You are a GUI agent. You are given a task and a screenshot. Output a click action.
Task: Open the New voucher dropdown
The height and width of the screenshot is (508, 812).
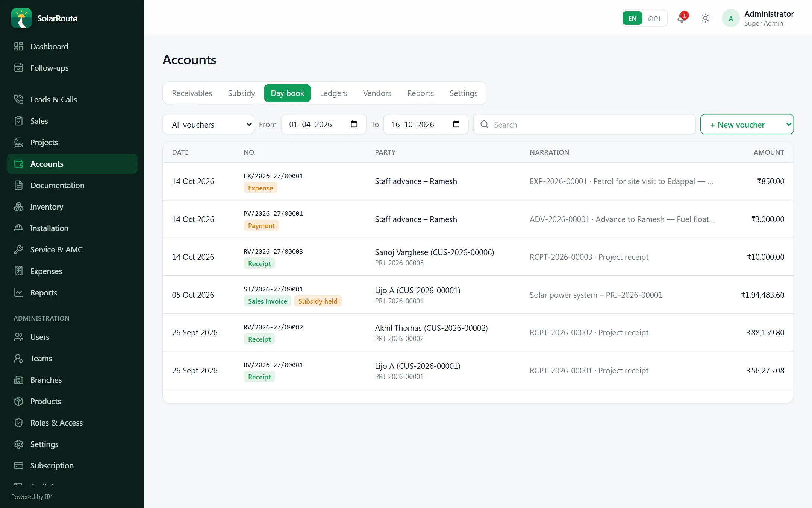coord(747,125)
